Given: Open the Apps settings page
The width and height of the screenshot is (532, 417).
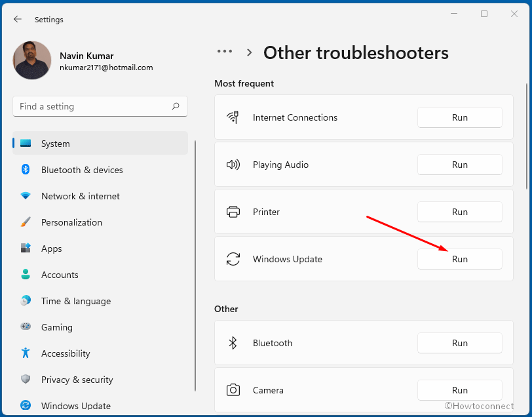Looking at the screenshot, I should [x=100, y=248].
